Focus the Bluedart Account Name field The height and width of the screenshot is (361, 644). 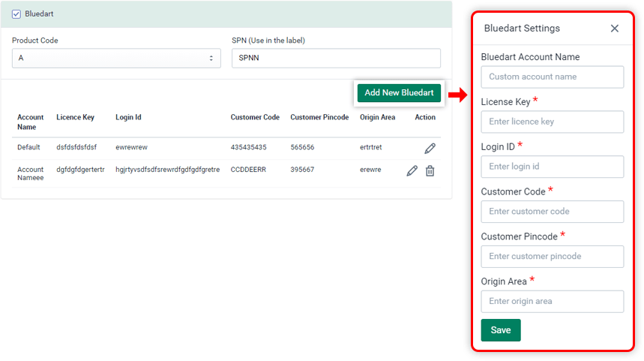pos(552,77)
